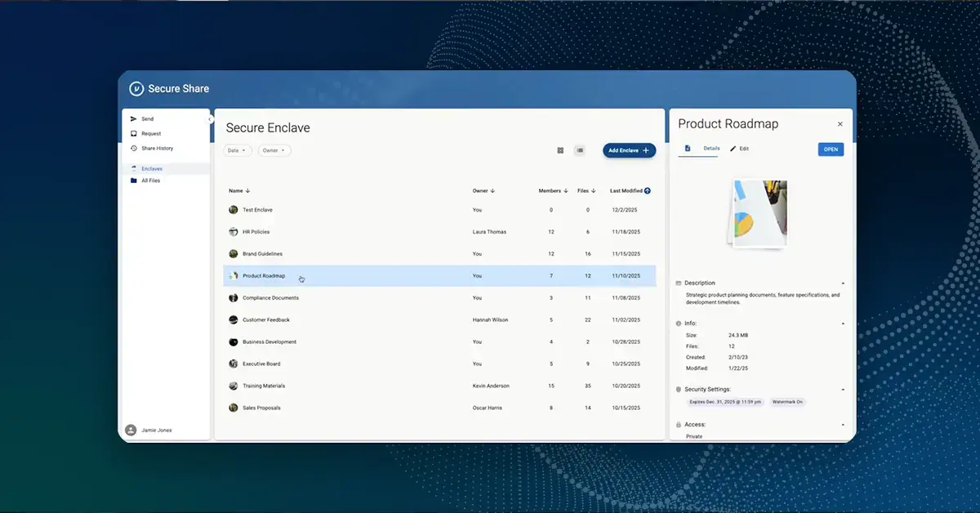980x513 pixels.
Task: Click Jamie Jones user avatar
Action: (x=131, y=430)
